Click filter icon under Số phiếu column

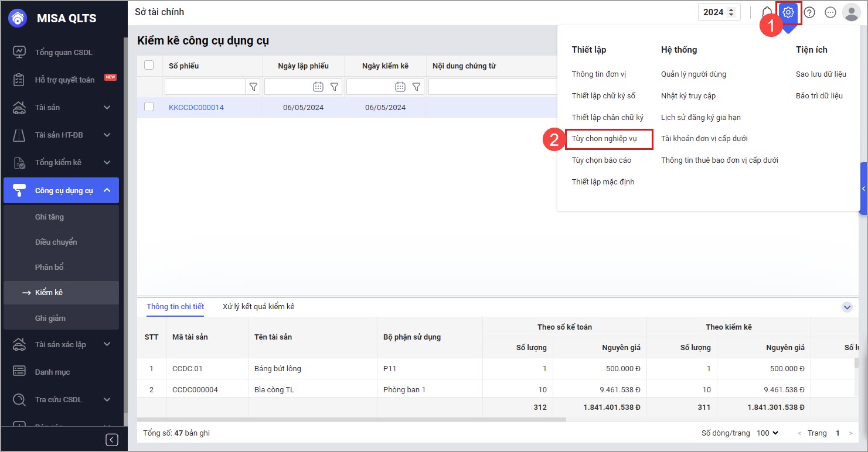click(253, 87)
